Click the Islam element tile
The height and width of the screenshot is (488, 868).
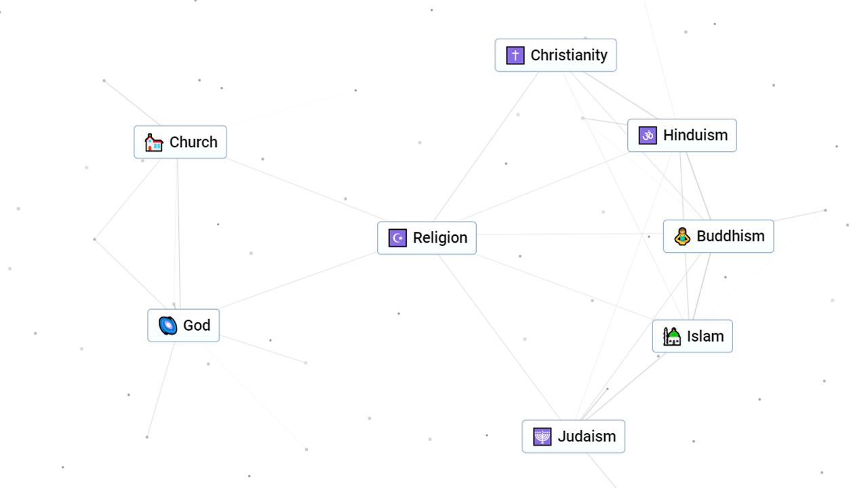coord(692,336)
